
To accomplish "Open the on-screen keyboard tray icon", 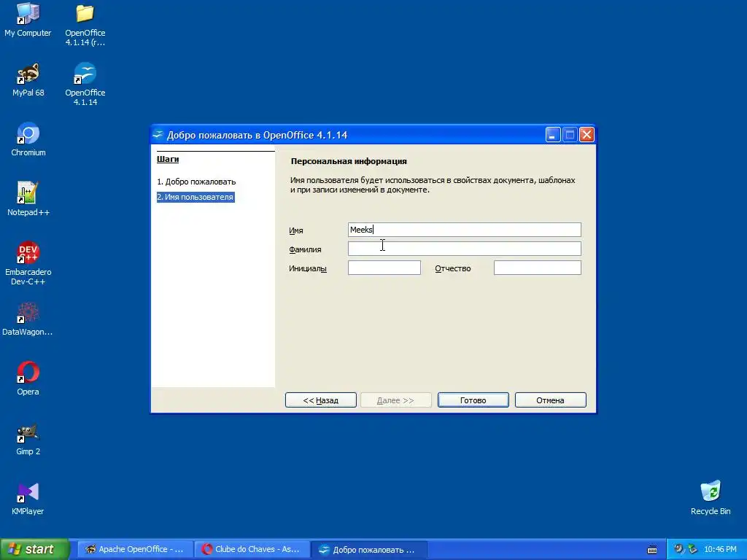I will (652, 550).
